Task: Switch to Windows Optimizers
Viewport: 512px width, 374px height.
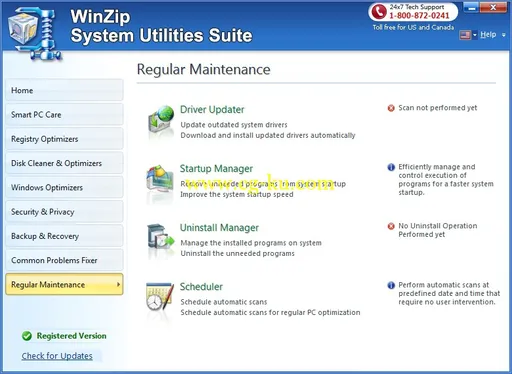Action: pos(64,187)
